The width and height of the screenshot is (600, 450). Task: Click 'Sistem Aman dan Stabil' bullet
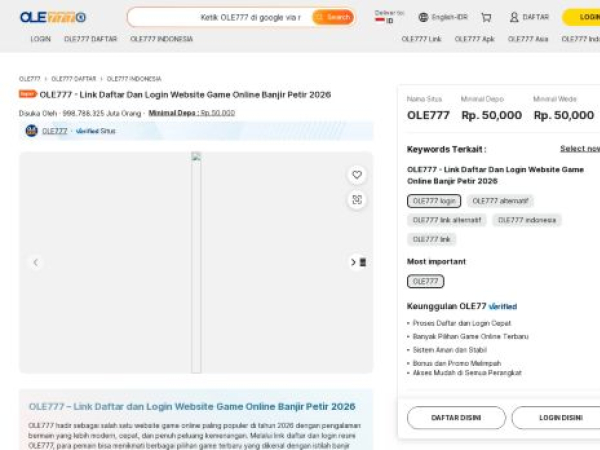(x=450, y=350)
